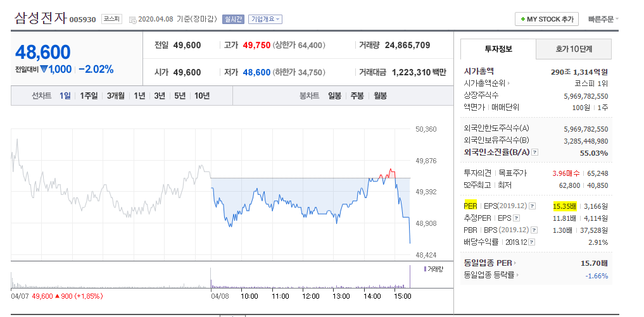Click 하한가 34,750 limit text
The width and height of the screenshot is (644, 317).
click(x=299, y=72)
